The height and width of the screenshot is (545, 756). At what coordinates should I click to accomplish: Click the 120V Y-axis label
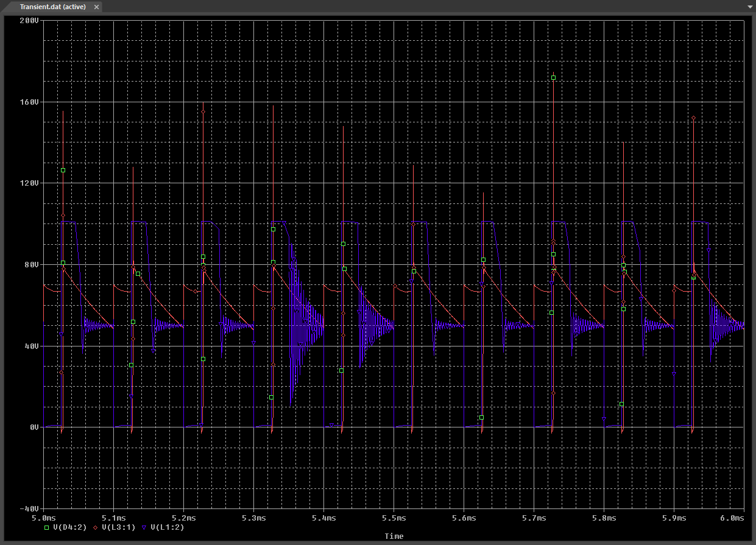tap(29, 183)
